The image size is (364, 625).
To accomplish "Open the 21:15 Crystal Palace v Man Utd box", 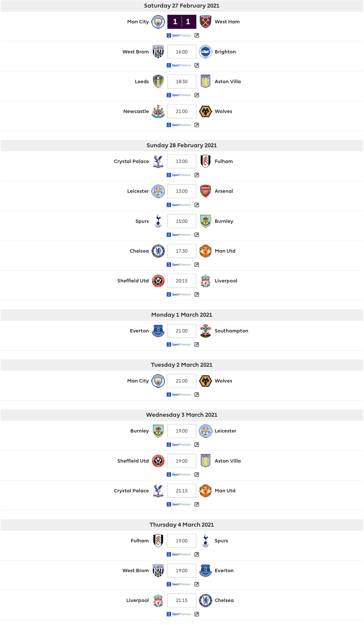I will click(x=182, y=491).
